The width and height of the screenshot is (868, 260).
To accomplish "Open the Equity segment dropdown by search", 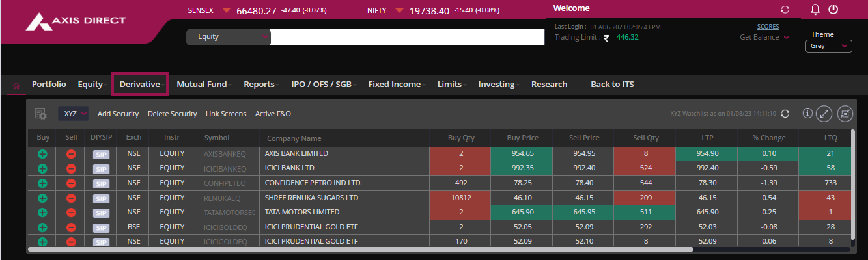I will 229,37.
